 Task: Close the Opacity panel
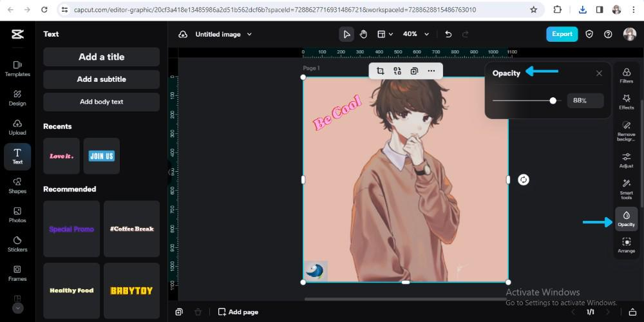[x=599, y=73]
